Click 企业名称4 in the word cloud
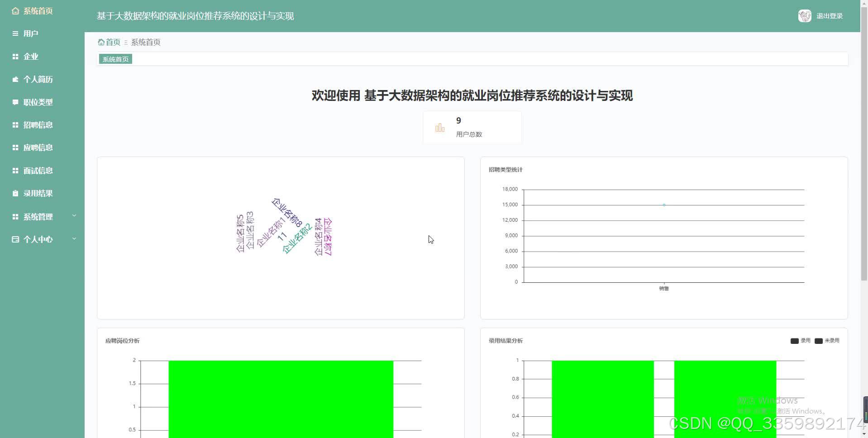The width and height of the screenshot is (868, 438). [x=318, y=237]
